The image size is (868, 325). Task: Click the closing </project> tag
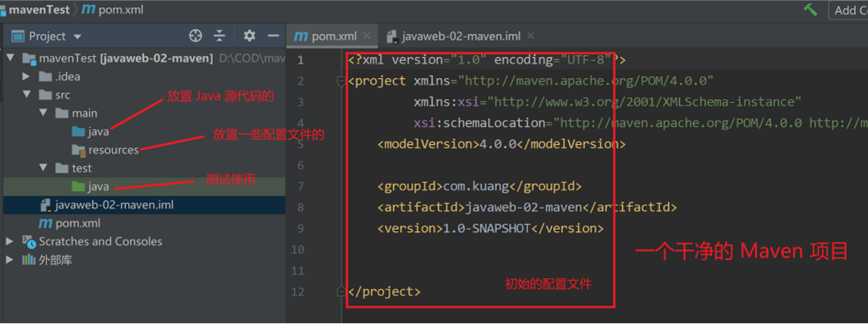[x=384, y=291]
